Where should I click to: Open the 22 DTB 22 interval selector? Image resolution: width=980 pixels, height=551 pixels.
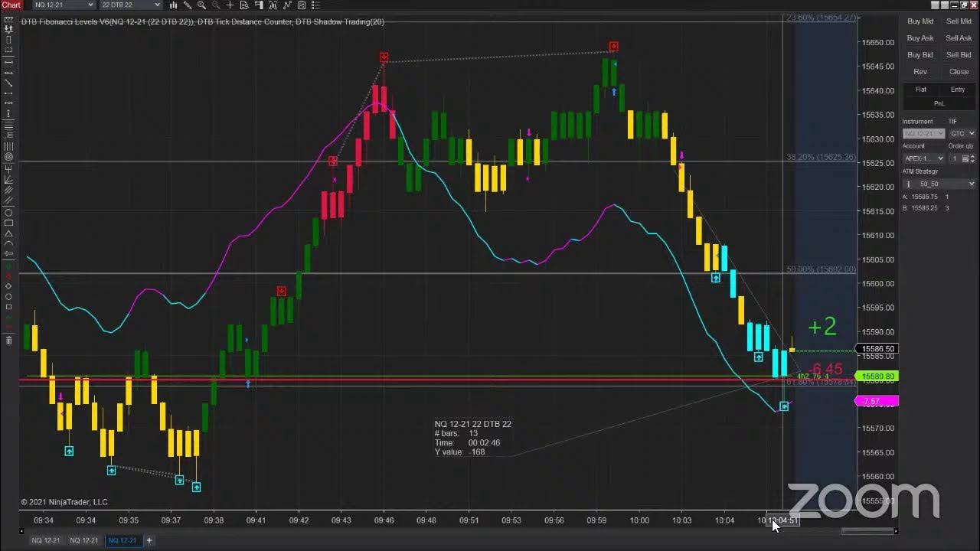coord(129,5)
